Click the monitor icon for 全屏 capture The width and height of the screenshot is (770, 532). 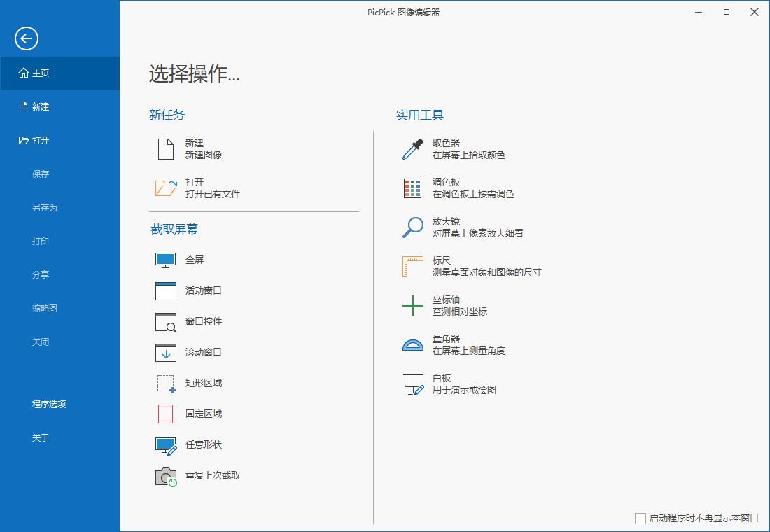click(x=165, y=260)
